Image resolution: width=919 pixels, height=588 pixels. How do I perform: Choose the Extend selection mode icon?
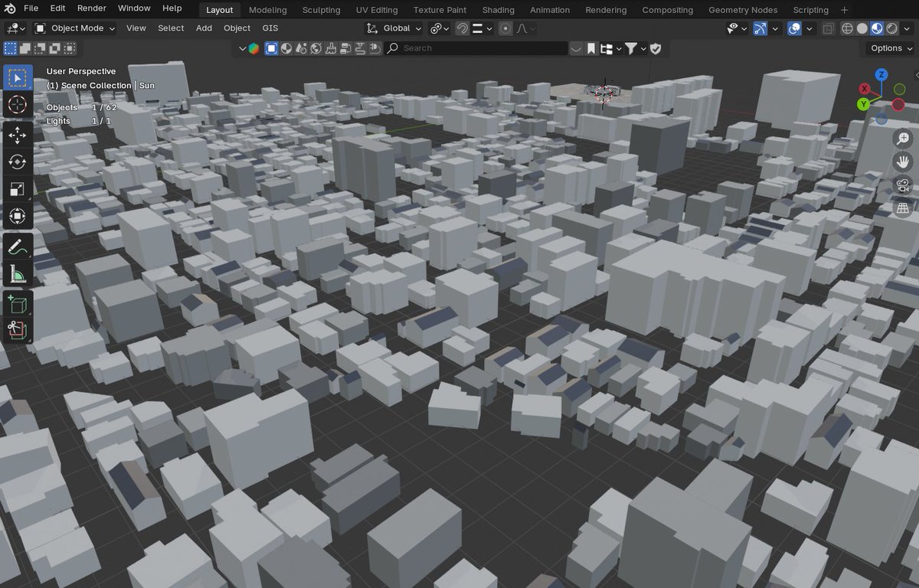point(25,48)
